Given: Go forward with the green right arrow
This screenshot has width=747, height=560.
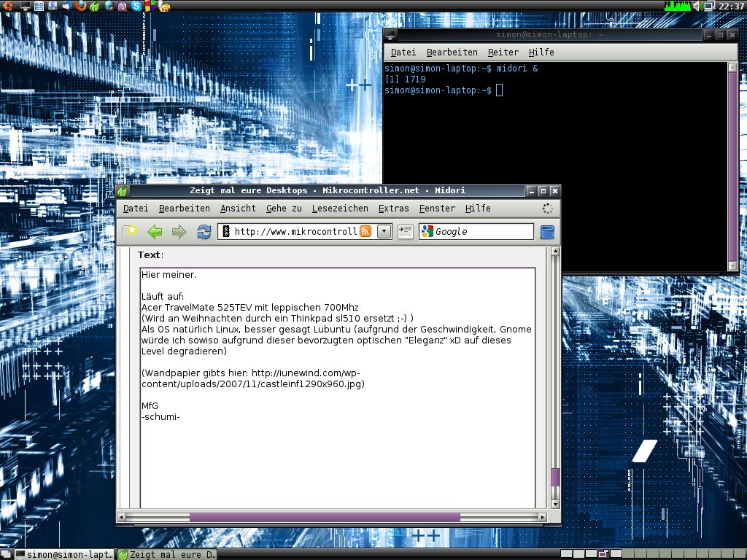Looking at the screenshot, I should (x=179, y=231).
